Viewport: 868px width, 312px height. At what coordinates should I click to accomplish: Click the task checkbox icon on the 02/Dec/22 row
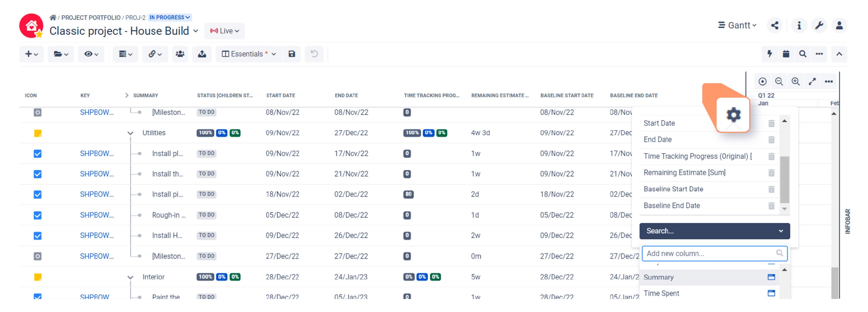38,195
